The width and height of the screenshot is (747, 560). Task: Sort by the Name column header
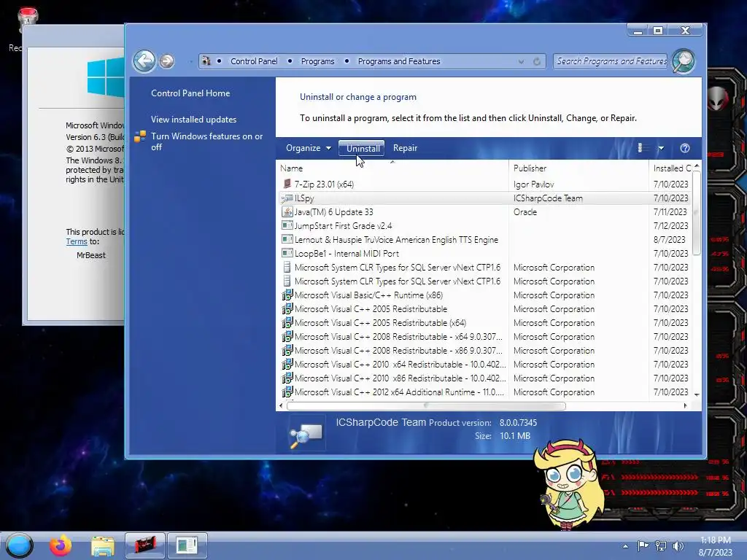click(x=392, y=168)
